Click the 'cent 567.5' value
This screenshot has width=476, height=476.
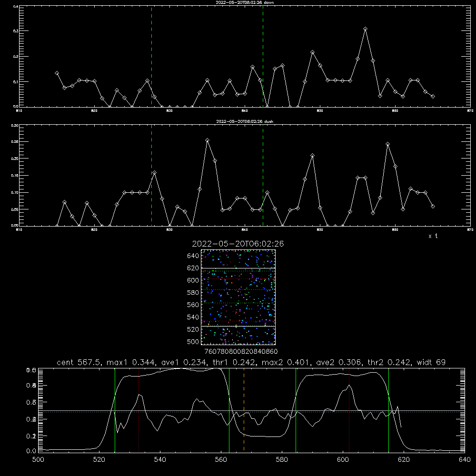79,362
